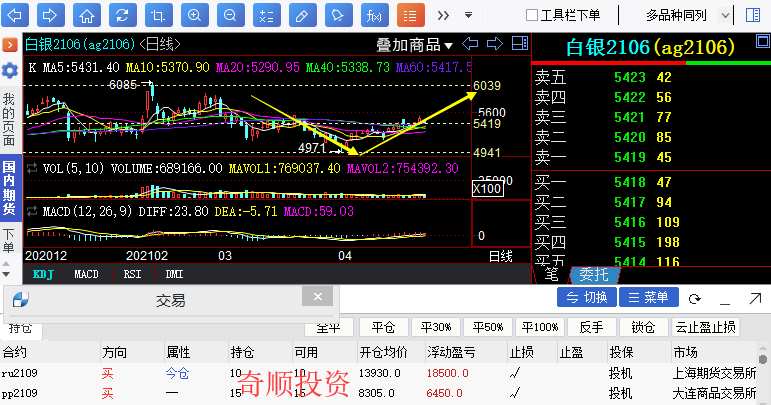Open 下单 sidebar tab
The width and height of the screenshot is (771, 405).
(9, 240)
